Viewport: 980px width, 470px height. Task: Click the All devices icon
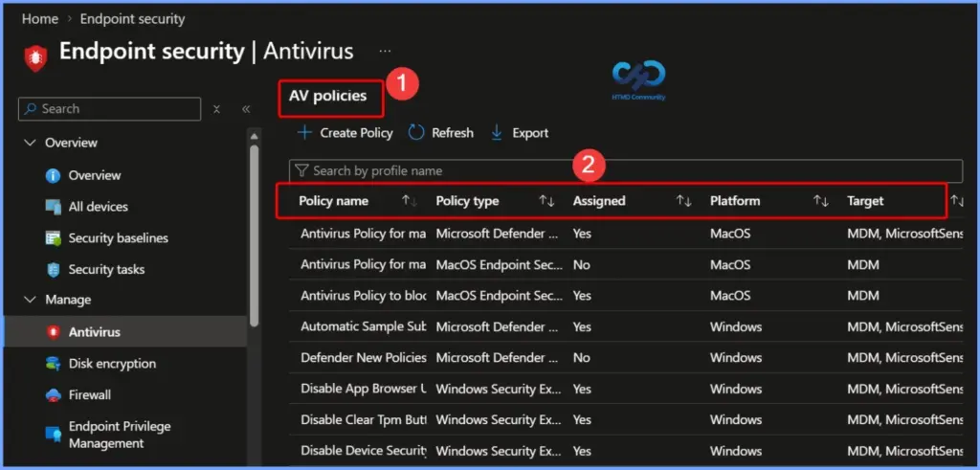click(54, 207)
